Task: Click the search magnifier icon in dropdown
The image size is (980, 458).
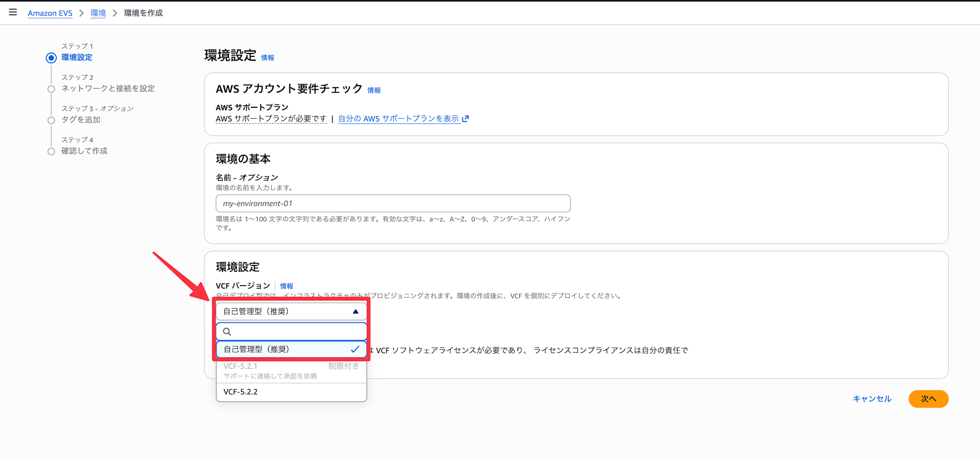Action: [227, 332]
